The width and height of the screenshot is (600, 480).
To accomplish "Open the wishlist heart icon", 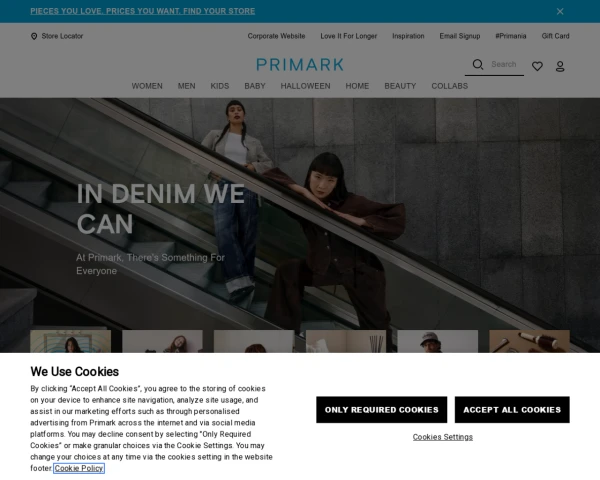I will [x=537, y=66].
